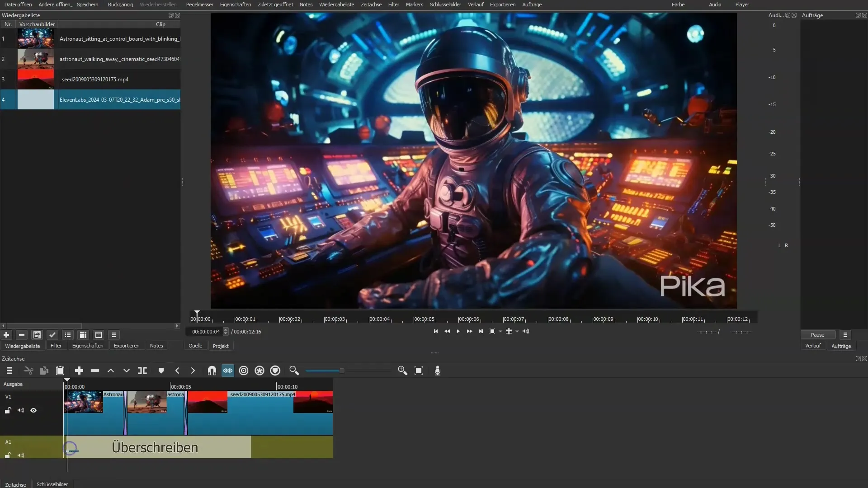Switch playlist to tiles grid view
868x488 pixels.
coord(83,335)
